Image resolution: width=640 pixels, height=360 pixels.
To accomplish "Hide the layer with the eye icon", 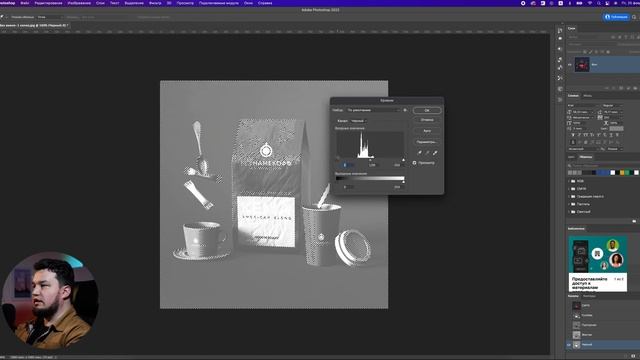I will 570,64.
